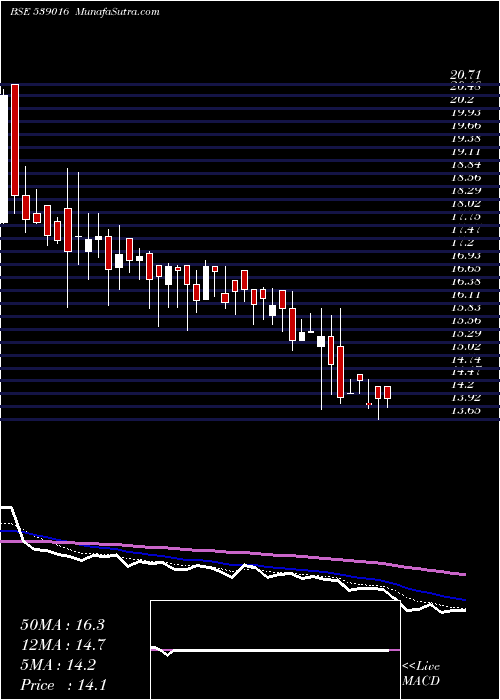Screen dimensions: 500x700
Task: Select the tallest red candlestick near 20.48
Action: pos(15,140)
